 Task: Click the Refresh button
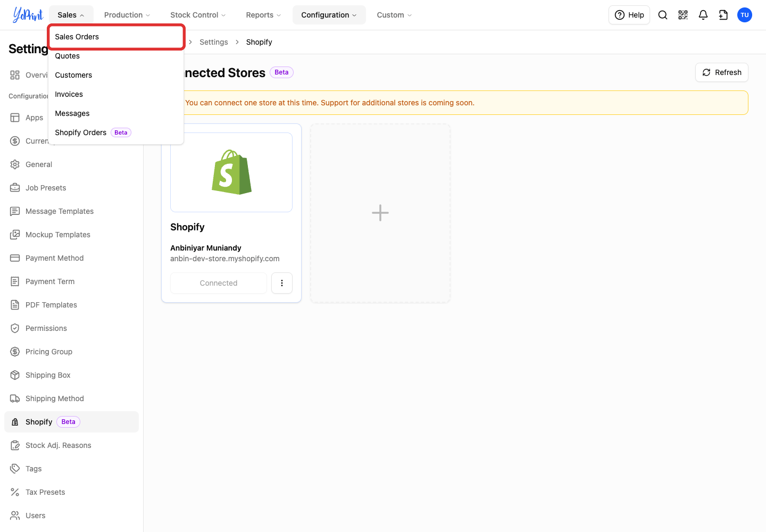[722, 72]
